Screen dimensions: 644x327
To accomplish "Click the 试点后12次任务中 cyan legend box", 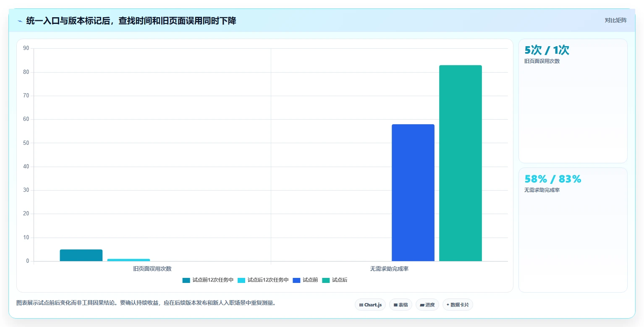I will [x=241, y=280].
